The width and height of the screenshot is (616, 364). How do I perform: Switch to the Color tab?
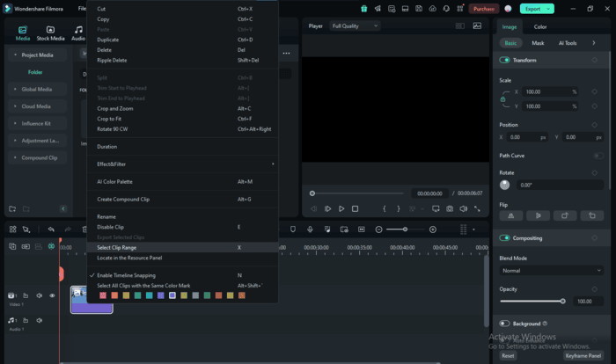coord(539,26)
